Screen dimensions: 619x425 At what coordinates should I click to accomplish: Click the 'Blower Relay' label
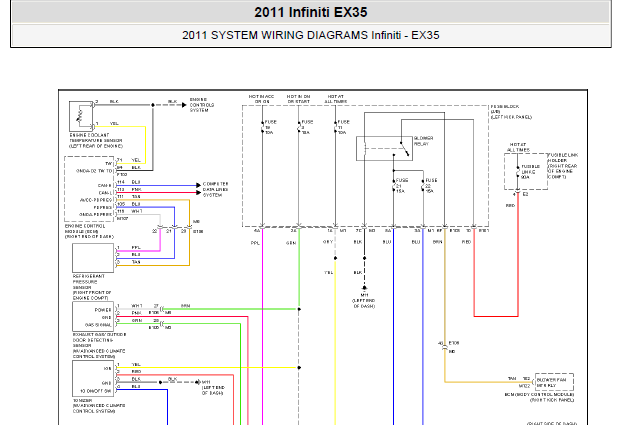423,141
